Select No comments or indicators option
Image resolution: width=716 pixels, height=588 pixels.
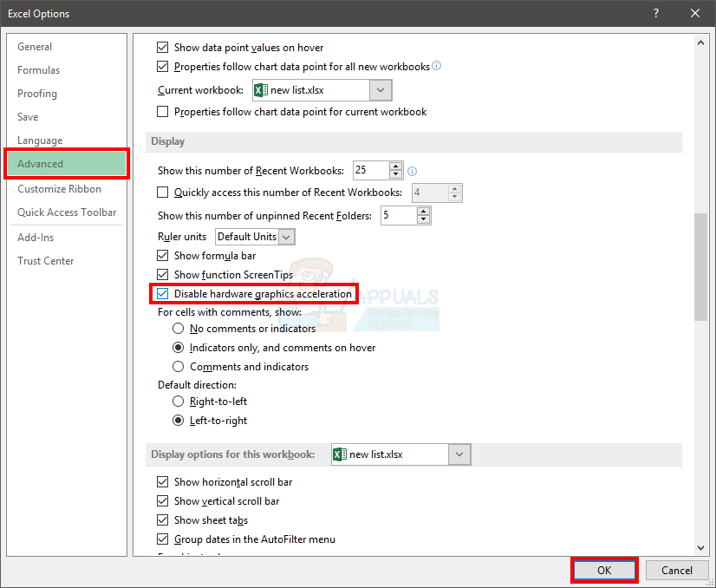click(x=178, y=329)
